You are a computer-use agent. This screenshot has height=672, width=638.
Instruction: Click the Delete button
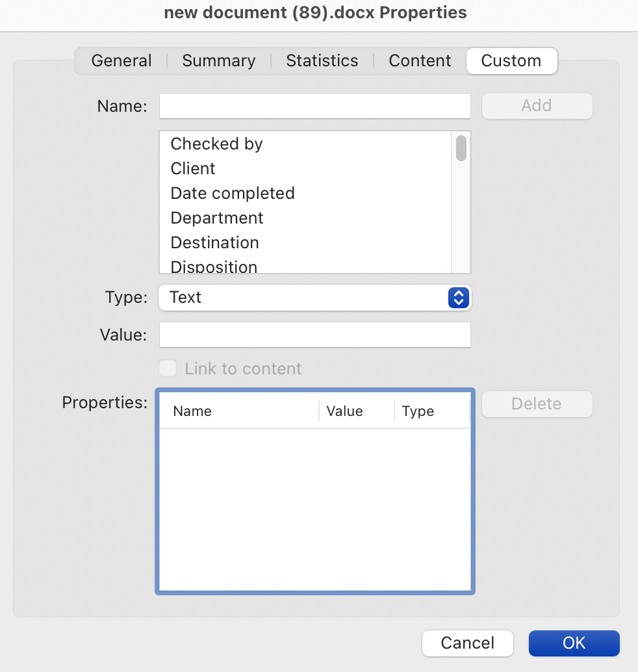(537, 404)
